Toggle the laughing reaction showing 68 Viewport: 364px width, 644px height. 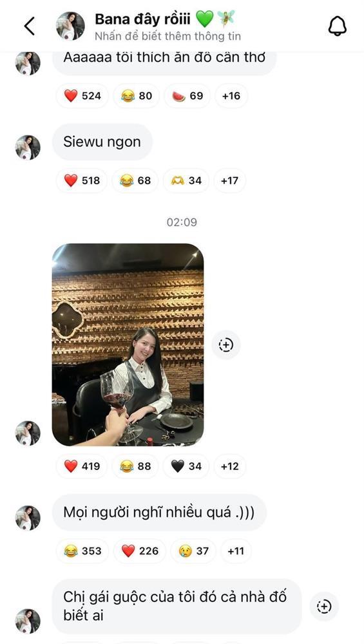[x=135, y=180]
